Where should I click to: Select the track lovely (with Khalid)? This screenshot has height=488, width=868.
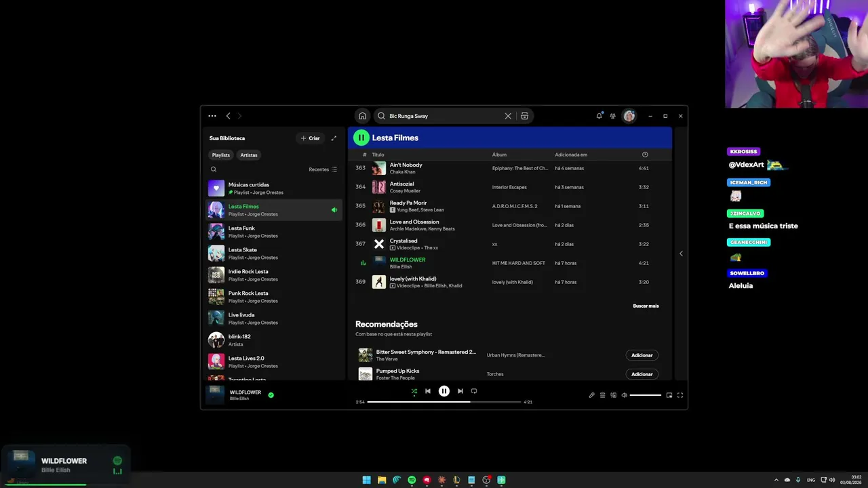click(509, 282)
